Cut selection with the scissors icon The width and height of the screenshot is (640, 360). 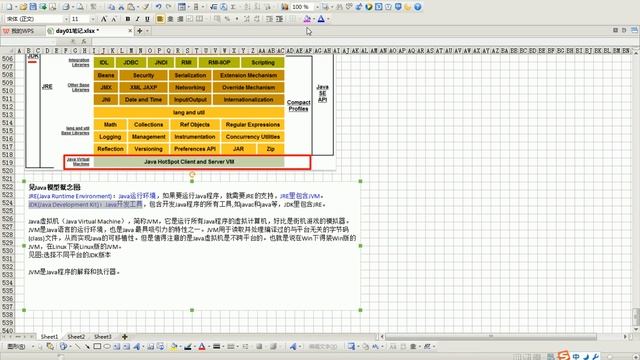click(x=121, y=7)
